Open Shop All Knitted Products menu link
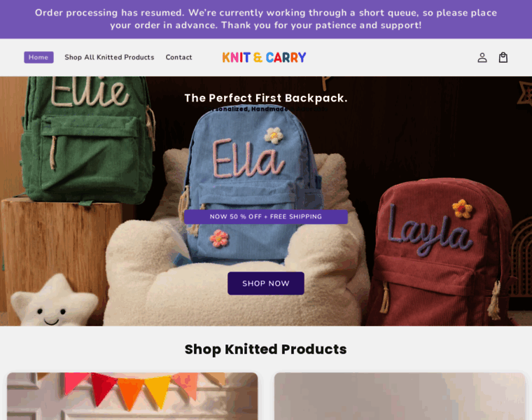Image resolution: width=532 pixels, height=420 pixels. (x=109, y=57)
